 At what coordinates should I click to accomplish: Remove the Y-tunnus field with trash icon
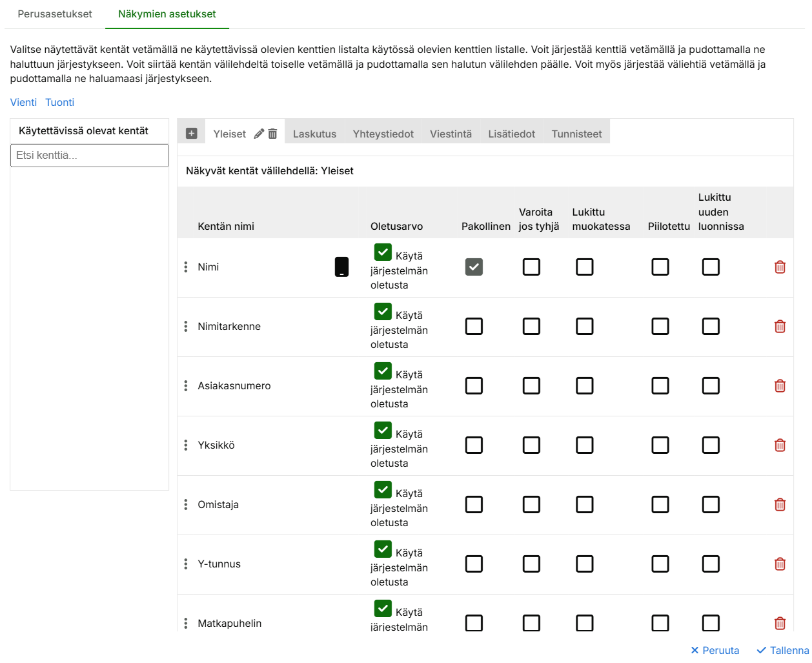coord(780,564)
